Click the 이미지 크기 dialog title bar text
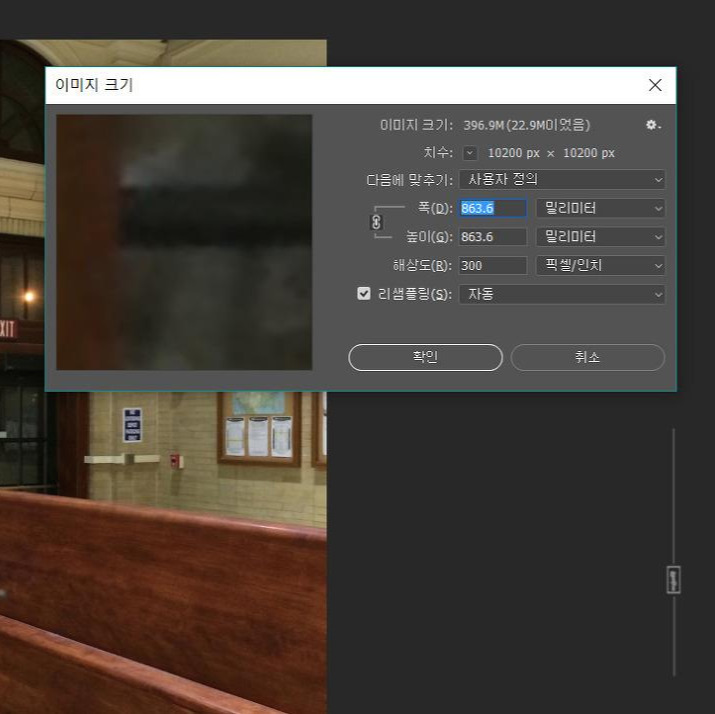715x714 pixels. (94, 85)
